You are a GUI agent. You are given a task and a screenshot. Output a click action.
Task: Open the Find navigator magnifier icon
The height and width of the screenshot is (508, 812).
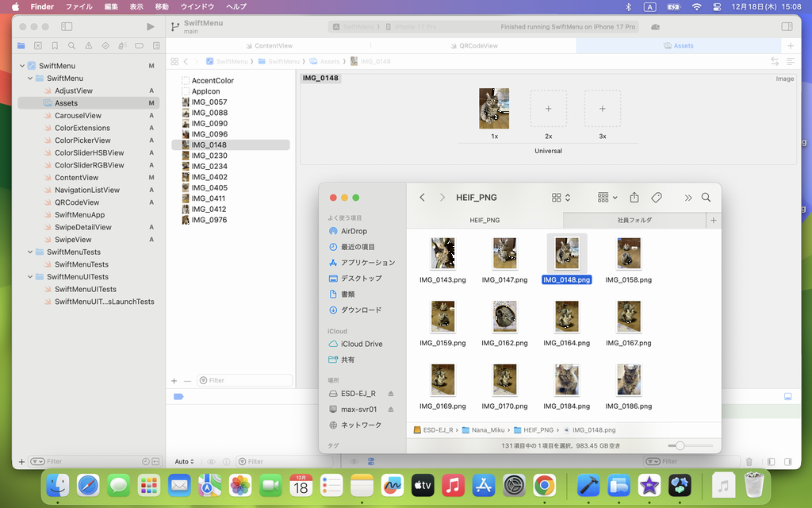(x=71, y=46)
